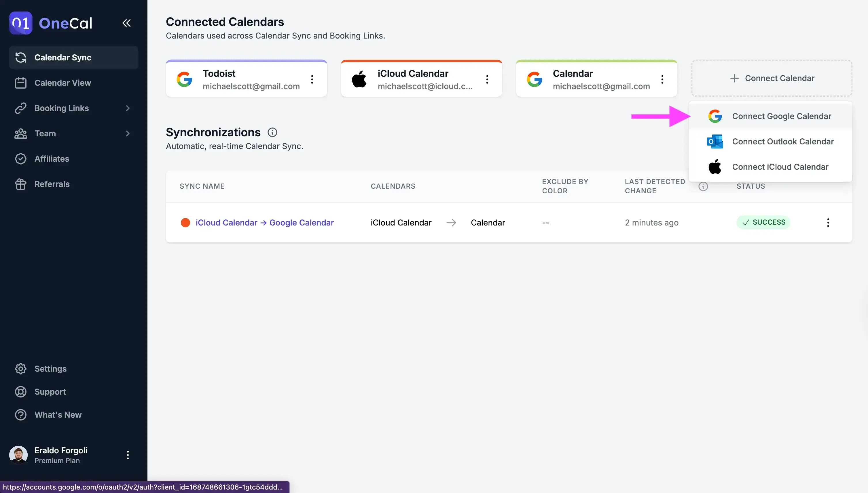Select Connect Google Calendar option
Image resolution: width=868 pixels, height=493 pixels.
pyautogui.click(x=782, y=116)
